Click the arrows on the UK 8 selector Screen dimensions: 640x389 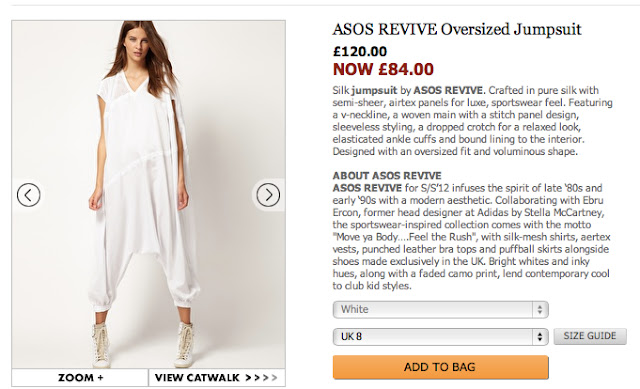540,337
